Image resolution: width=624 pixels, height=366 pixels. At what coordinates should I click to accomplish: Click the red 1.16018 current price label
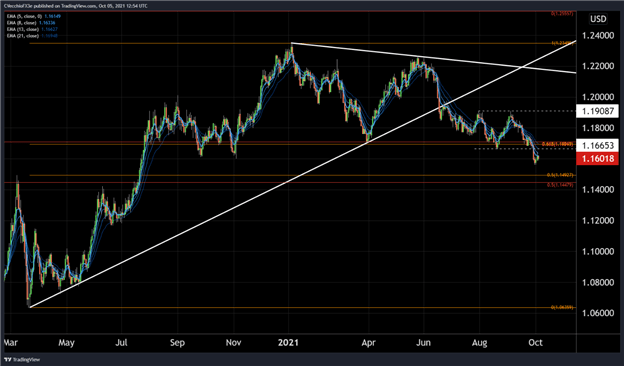[x=597, y=159]
